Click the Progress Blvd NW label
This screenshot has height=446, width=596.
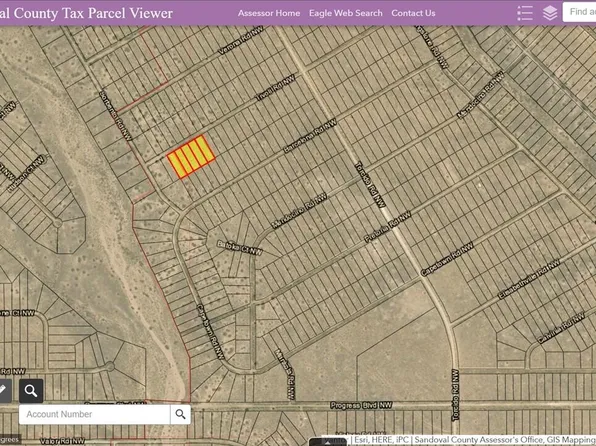(361, 405)
